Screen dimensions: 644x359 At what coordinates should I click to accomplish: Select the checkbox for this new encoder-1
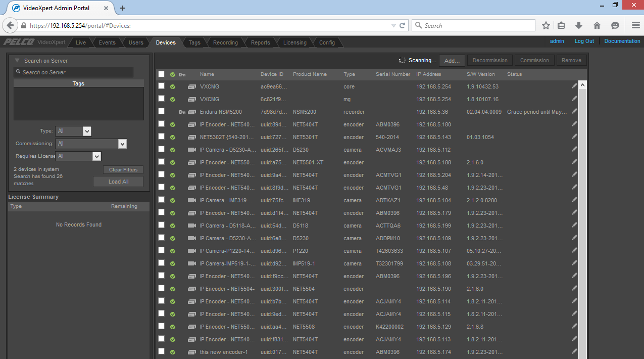(x=162, y=351)
